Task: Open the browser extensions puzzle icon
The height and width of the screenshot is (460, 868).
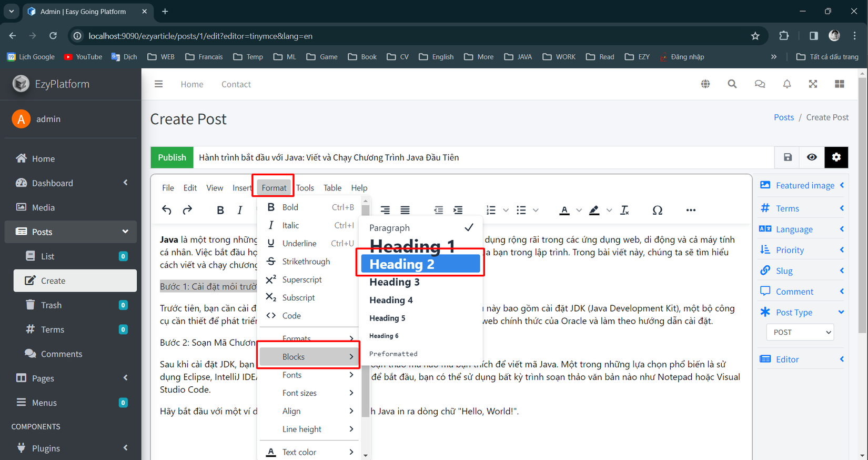Action: 784,36
